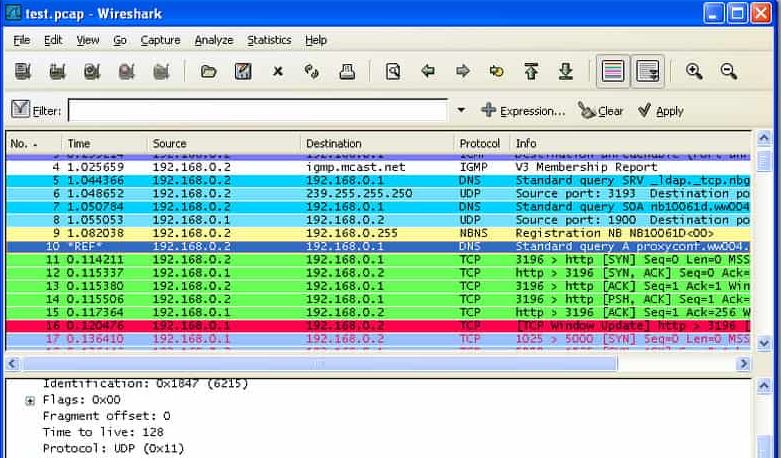Clear the display filter
781x458 pixels.
coord(601,111)
